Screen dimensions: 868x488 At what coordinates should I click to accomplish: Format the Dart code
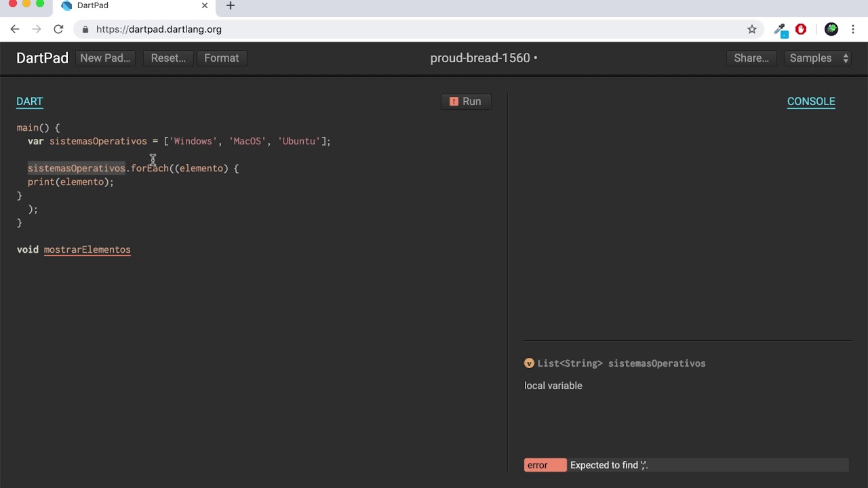(x=222, y=58)
